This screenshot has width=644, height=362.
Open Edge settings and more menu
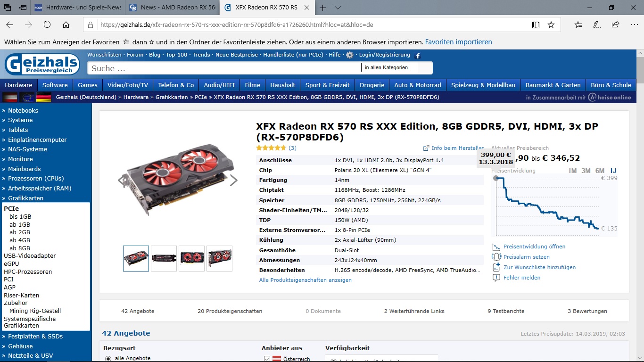[x=634, y=25]
